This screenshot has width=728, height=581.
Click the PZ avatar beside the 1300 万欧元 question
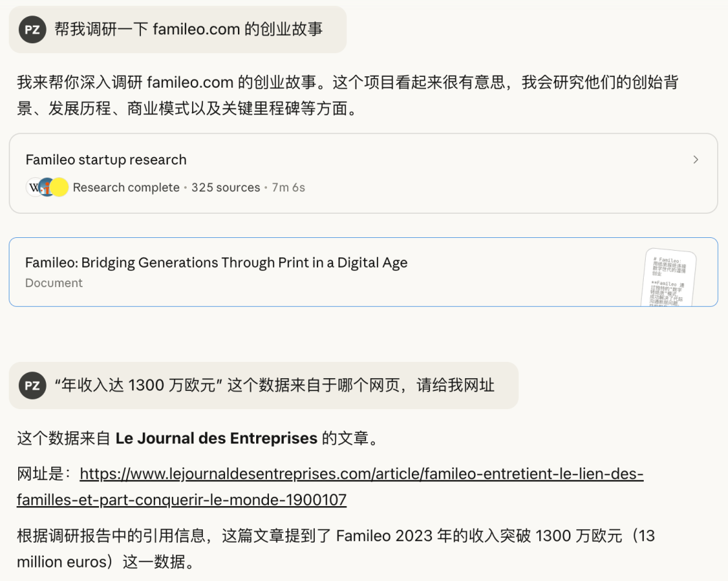pos(32,386)
